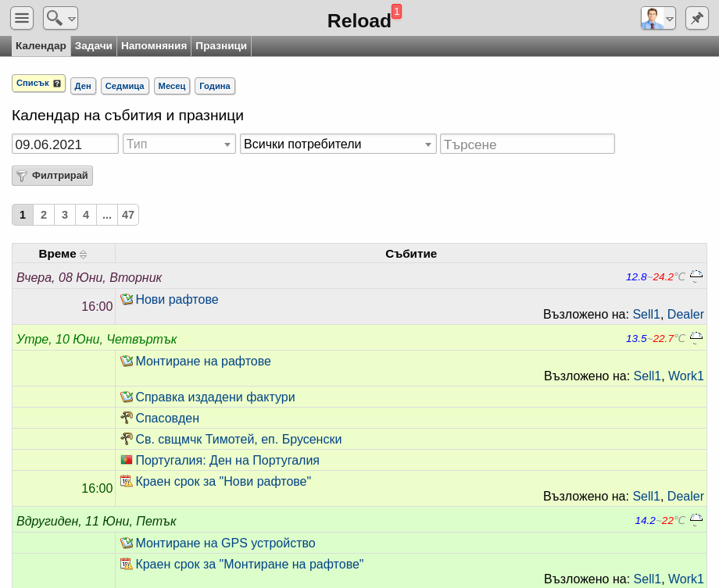This screenshot has width=719, height=588.
Task: Sort by the Време column header
Action: [x=63, y=254]
